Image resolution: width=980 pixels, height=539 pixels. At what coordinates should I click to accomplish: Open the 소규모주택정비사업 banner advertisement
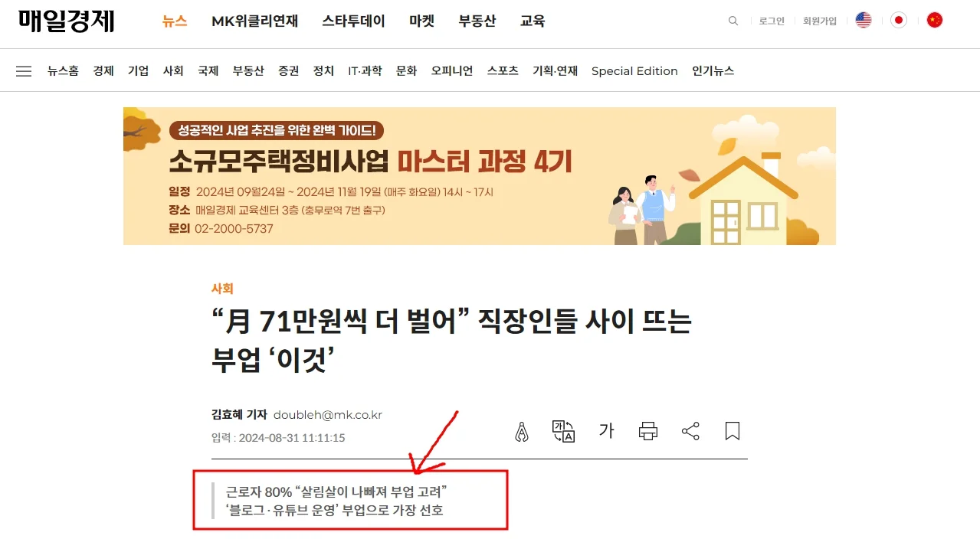480,176
